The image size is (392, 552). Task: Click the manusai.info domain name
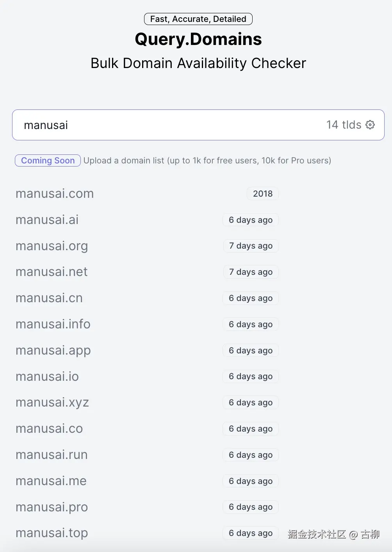(x=53, y=324)
